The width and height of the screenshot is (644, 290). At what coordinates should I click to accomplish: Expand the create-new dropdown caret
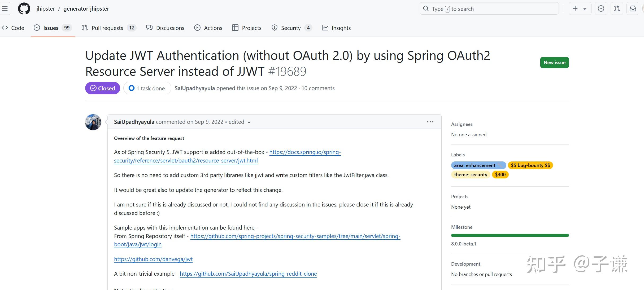coord(585,9)
